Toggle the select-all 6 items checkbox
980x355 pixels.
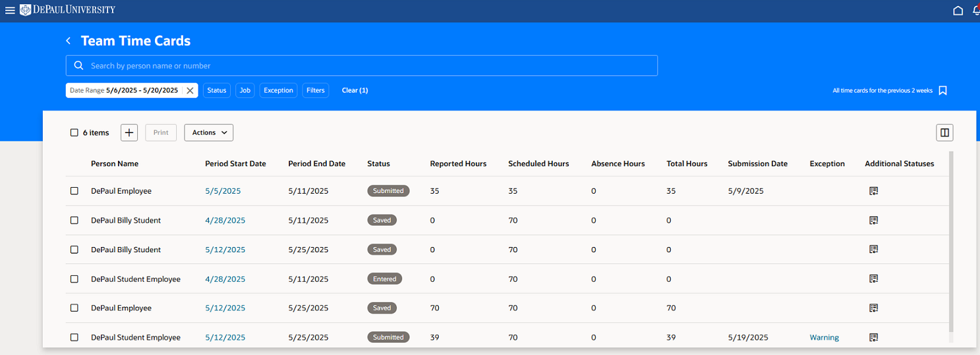74,132
